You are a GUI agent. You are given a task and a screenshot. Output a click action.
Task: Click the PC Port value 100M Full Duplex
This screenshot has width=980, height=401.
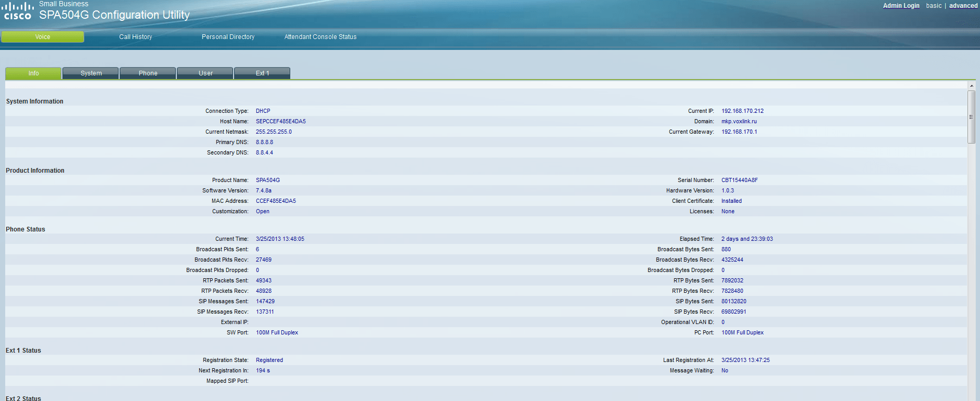pyautogui.click(x=742, y=332)
